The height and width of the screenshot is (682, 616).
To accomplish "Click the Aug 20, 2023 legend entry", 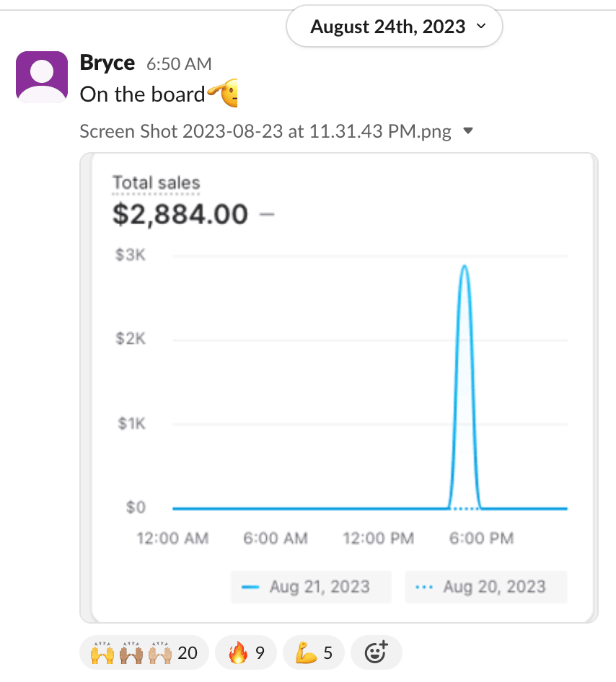I will [485, 587].
